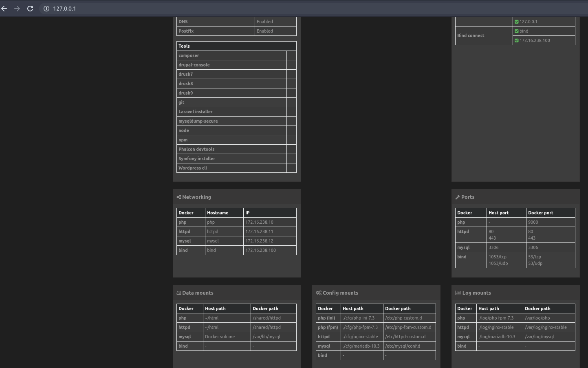Select the ./log/php-fpm-7.3 host path
This screenshot has height=368, width=588.
tap(496, 318)
